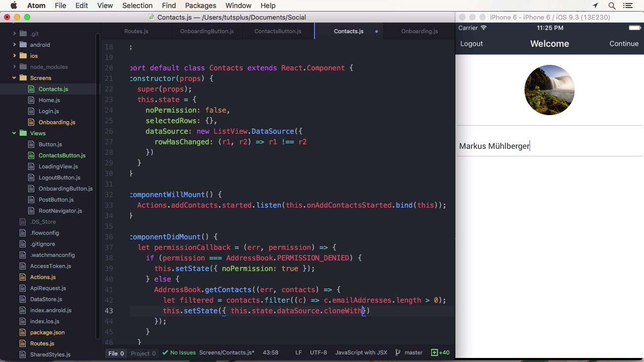This screenshot has width=644, height=362.
Task: Open Contacts.js in the tree view
Action: click(53, 89)
